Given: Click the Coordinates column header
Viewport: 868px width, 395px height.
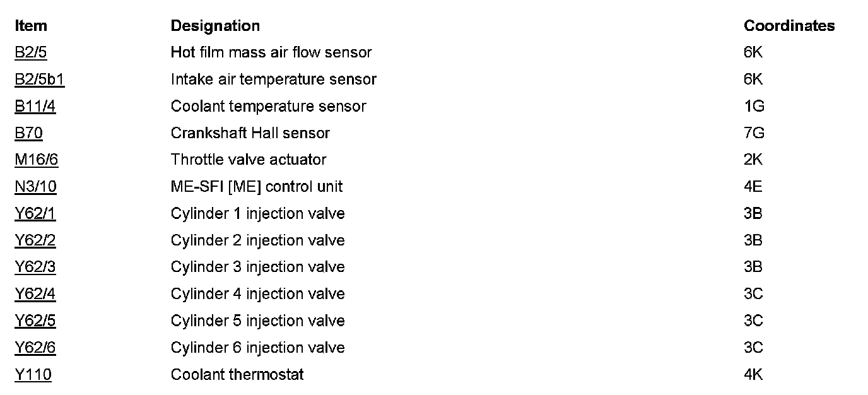Looking at the screenshot, I should 789,26.
